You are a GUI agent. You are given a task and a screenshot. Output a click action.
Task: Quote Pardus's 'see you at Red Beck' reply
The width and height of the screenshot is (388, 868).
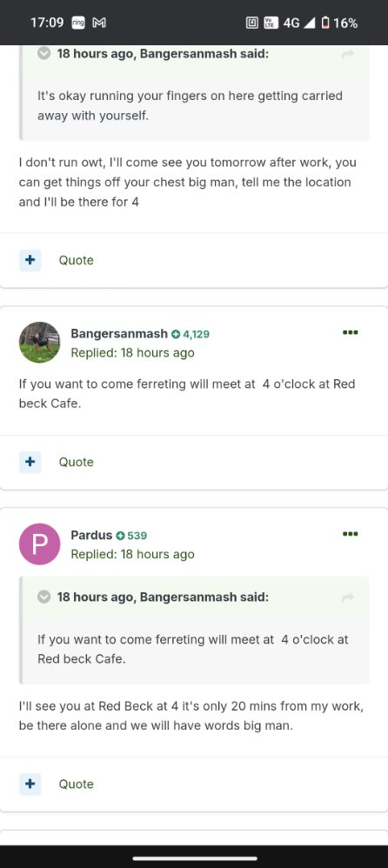coord(77,784)
